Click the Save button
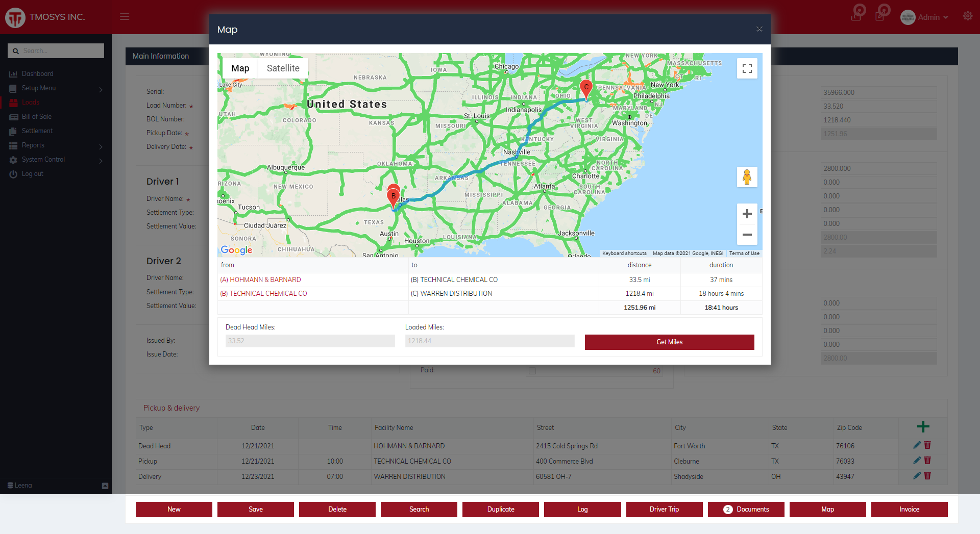 coord(256,510)
